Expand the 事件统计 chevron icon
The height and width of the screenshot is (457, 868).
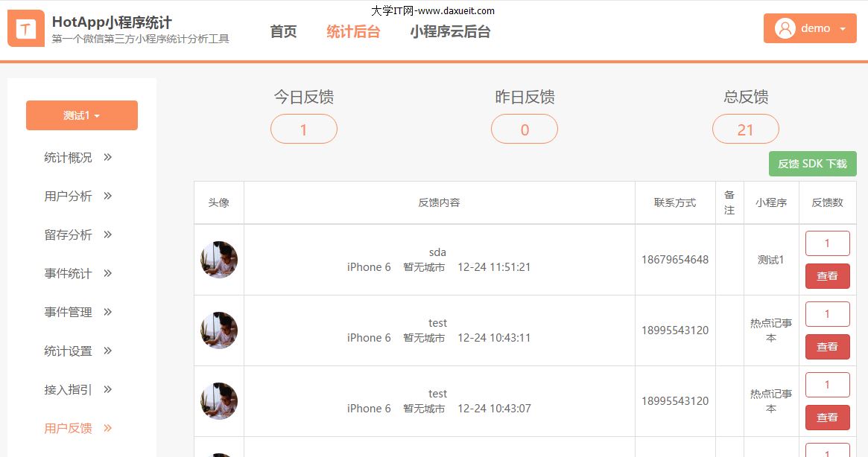click(107, 273)
